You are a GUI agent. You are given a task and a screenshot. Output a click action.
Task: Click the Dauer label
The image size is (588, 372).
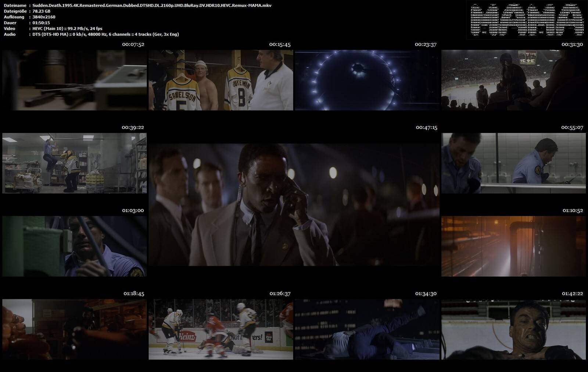click(10, 23)
